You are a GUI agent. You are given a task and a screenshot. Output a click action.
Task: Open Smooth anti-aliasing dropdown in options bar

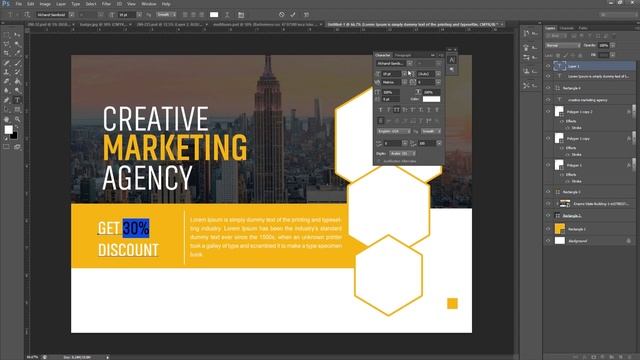pyautogui.click(x=166, y=15)
